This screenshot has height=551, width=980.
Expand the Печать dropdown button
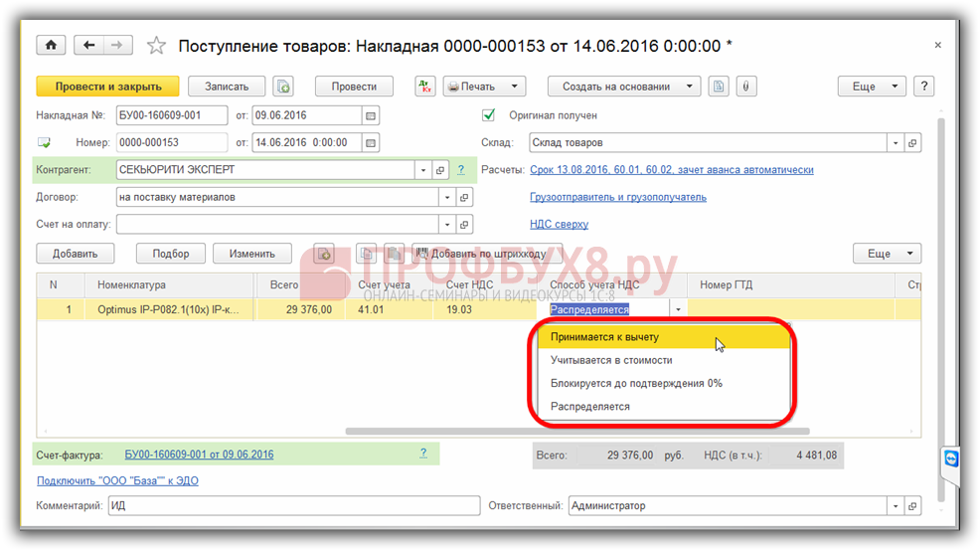point(485,87)
